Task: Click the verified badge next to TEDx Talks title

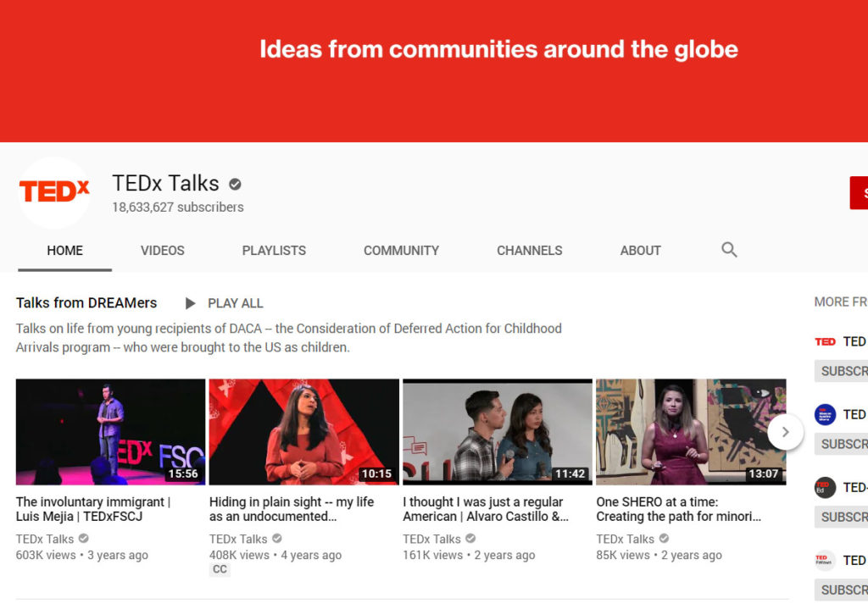Action: [236, 184]
